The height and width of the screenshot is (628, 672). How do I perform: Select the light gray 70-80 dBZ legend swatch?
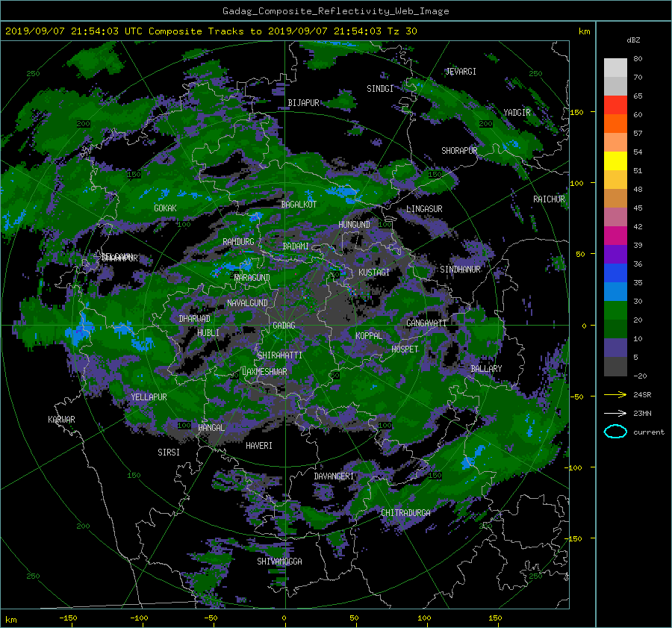[x=615, y=68]
